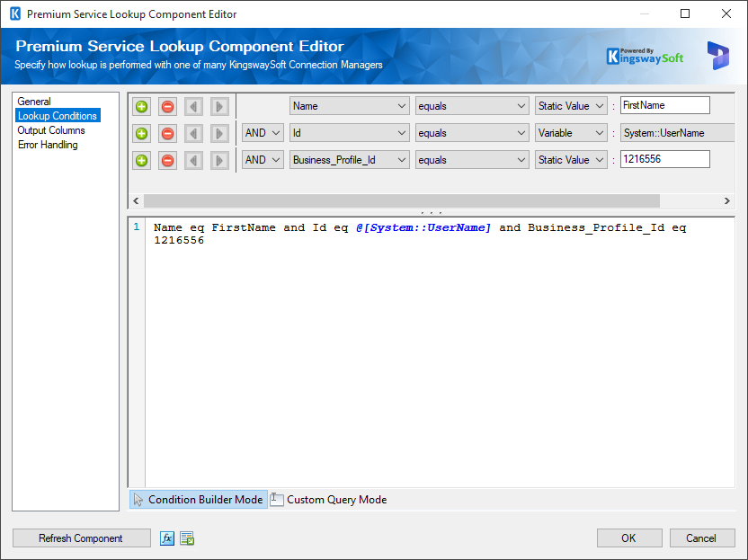This screenshot has width=748, height=560.
Task: Change AND logic on Business_Profile_Id row
Action: 263,160
